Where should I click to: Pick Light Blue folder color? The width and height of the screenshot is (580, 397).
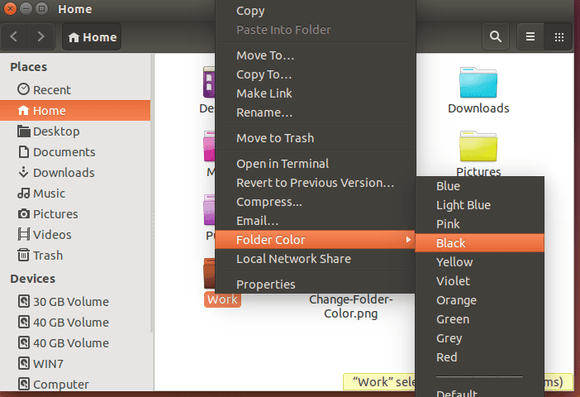point(480,205)
